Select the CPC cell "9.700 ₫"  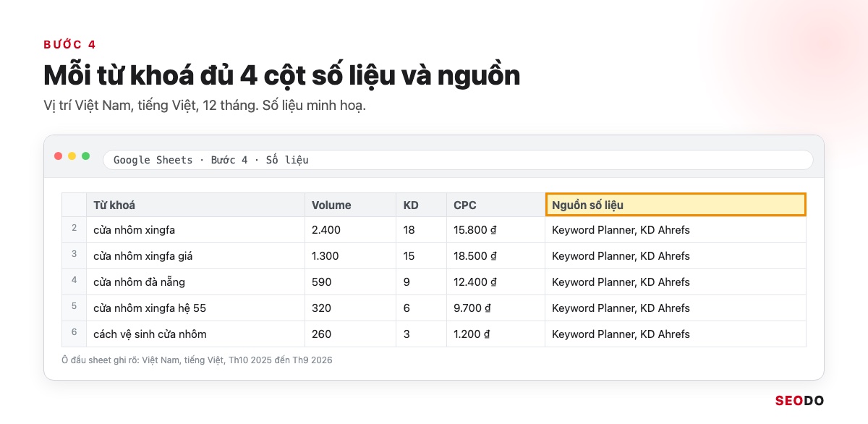(x=495, y=308)
